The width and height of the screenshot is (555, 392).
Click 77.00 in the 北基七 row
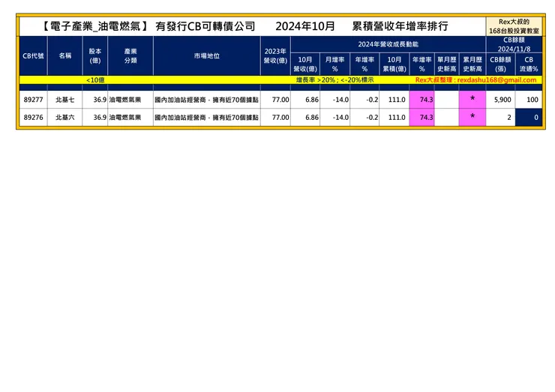(280, 100)
